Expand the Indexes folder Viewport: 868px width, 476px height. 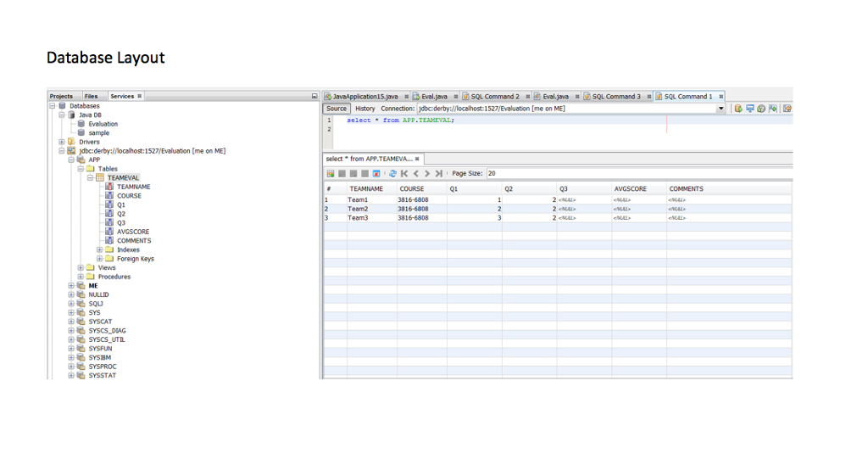(100, 250)
